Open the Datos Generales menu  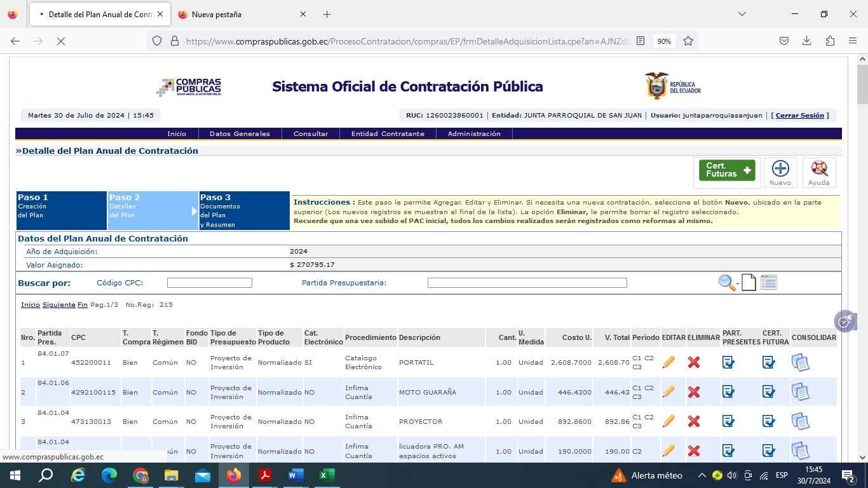[x=240, y=134]
